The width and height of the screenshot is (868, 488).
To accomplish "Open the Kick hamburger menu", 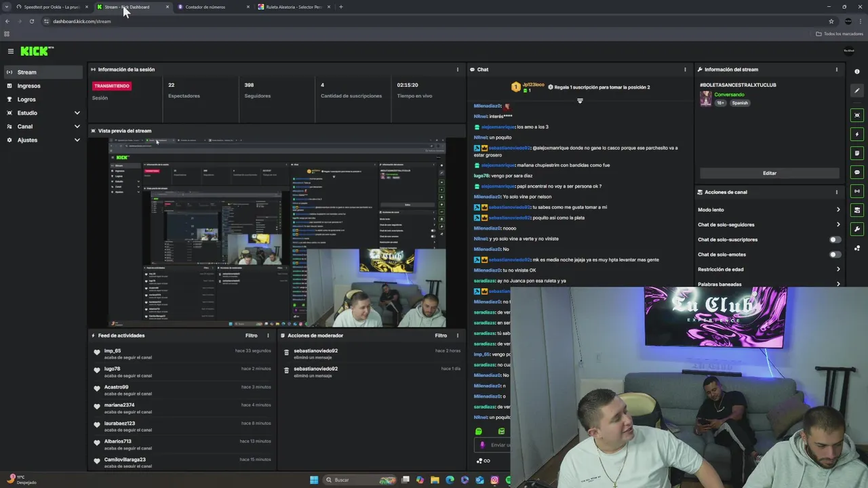I will point(11,51).
